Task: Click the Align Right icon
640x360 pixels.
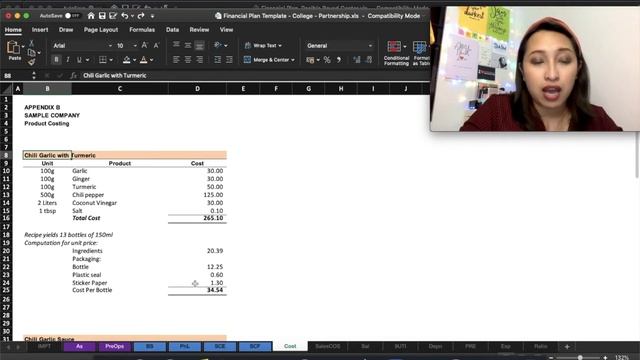Action: pos(199,60)
